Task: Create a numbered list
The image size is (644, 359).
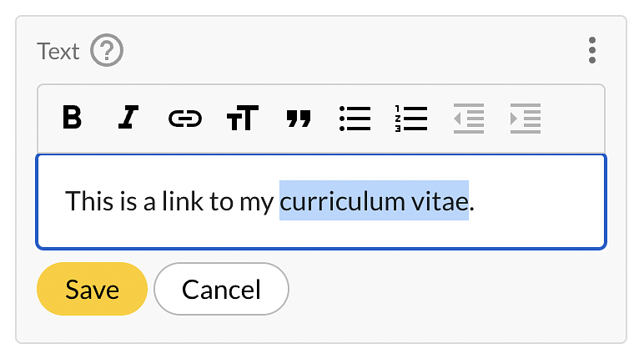Action: point(411,119)
